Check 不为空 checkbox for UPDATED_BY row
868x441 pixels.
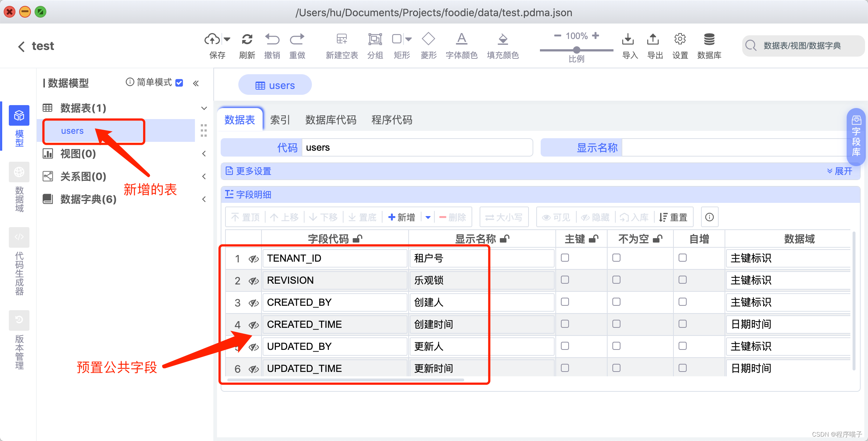tap(616, 346)
